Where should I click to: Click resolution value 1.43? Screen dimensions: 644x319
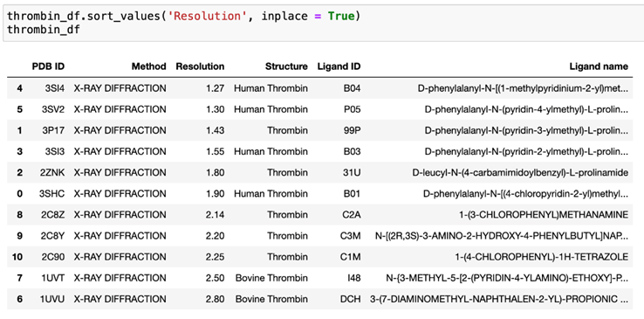click(x=216, y=130)
